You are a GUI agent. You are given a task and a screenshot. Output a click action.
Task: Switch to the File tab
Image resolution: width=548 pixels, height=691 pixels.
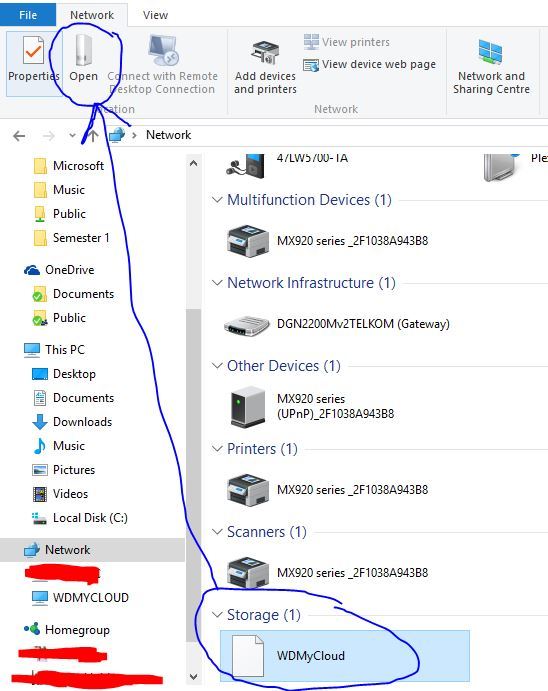click(28, 15)
